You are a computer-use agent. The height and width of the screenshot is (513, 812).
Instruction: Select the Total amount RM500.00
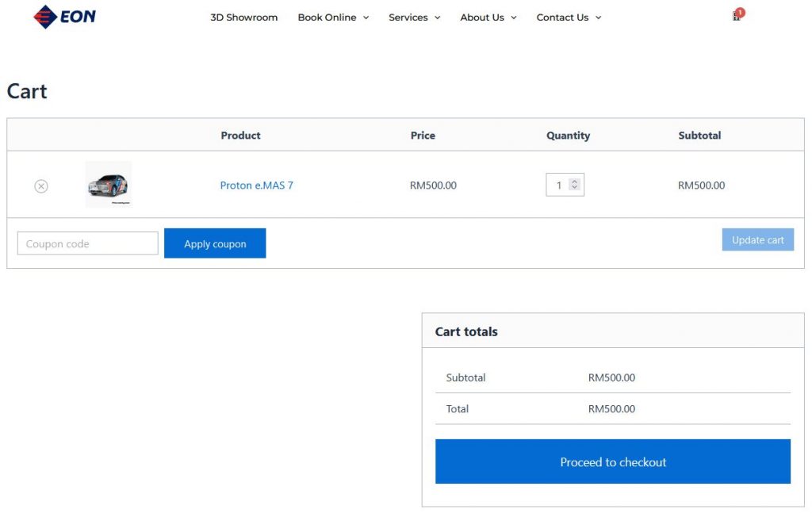coord(611,409)
